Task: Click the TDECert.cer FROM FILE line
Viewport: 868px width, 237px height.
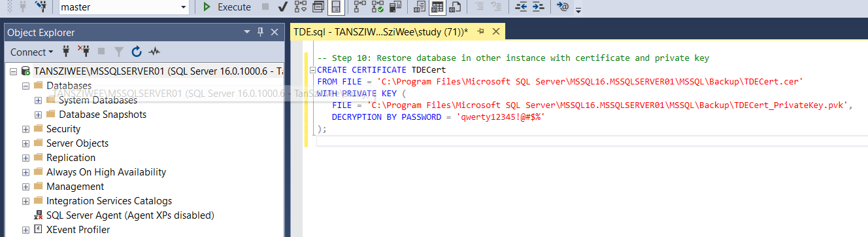Action: tap(559, 82)
